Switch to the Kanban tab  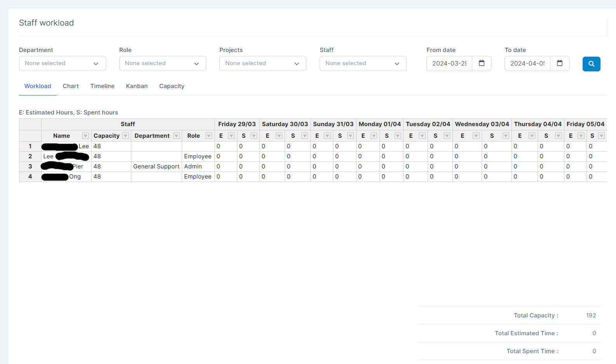[x=137, y=86]
